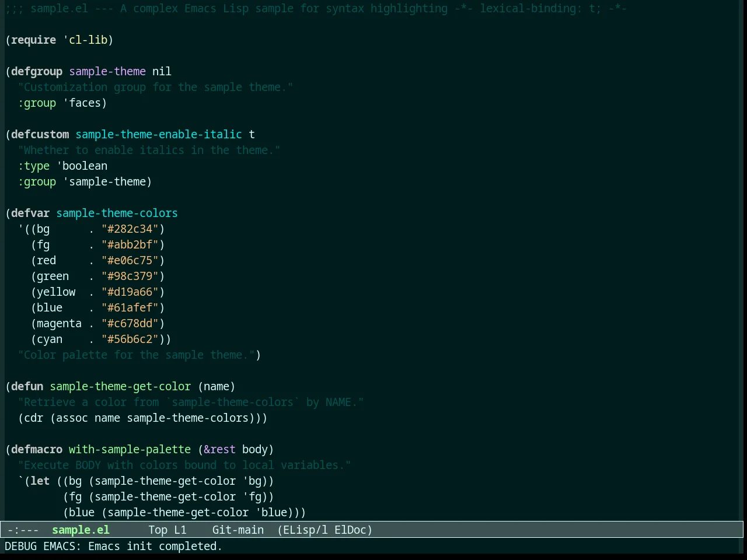Click 'defvar' keyword
Screen dimensions: 747x560
30,213
